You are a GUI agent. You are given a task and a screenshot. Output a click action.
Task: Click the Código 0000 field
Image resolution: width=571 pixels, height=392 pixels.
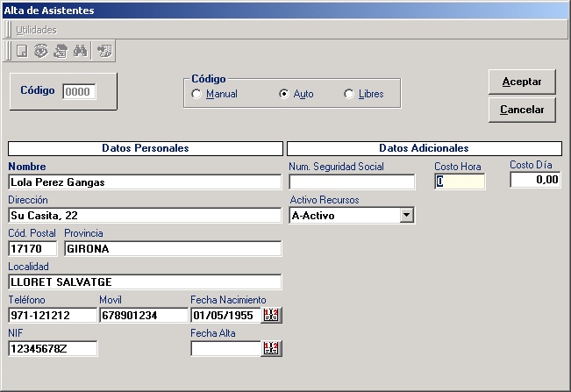click(79, 92)
